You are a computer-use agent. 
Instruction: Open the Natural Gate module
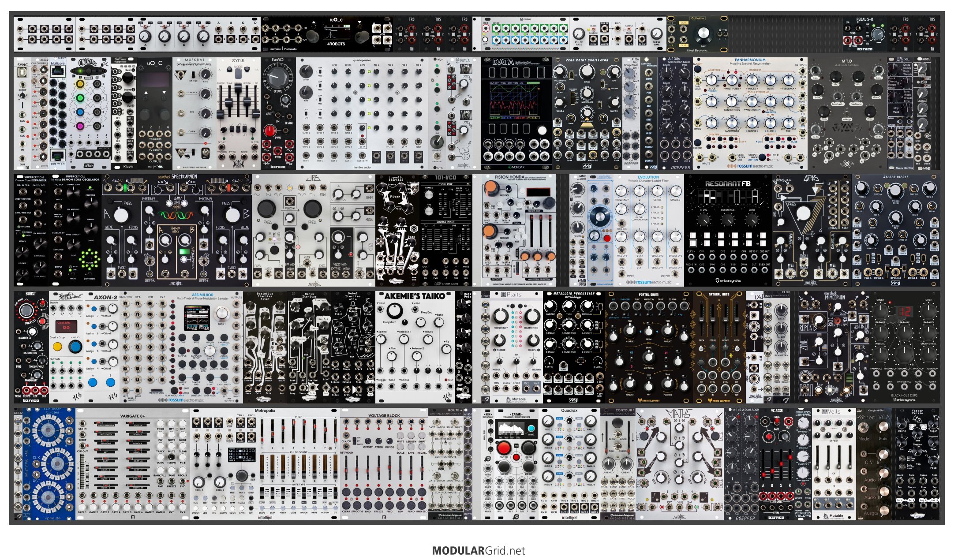[x=719, y=347]
